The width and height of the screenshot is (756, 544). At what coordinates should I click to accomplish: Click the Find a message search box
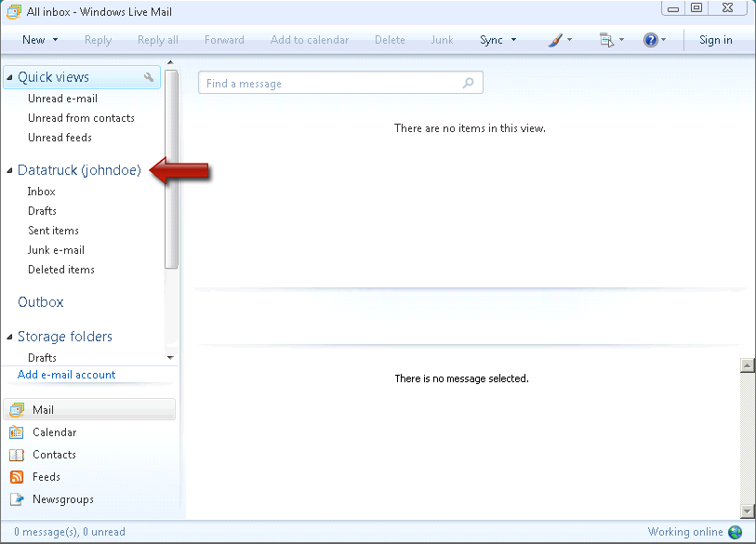coord(340,83)
